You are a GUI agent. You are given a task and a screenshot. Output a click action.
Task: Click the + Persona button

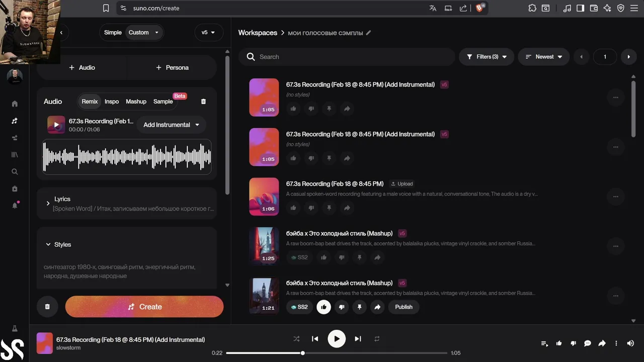click(172, 67)
